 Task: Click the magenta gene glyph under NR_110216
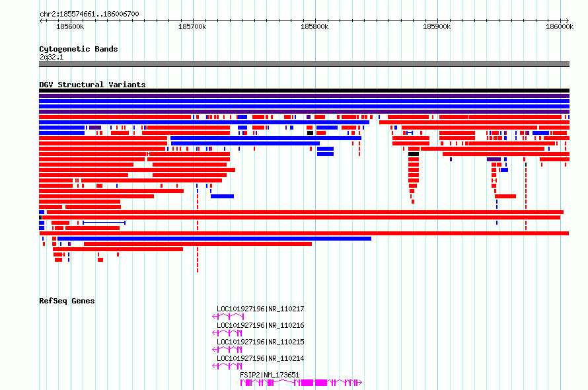point(227,333)
